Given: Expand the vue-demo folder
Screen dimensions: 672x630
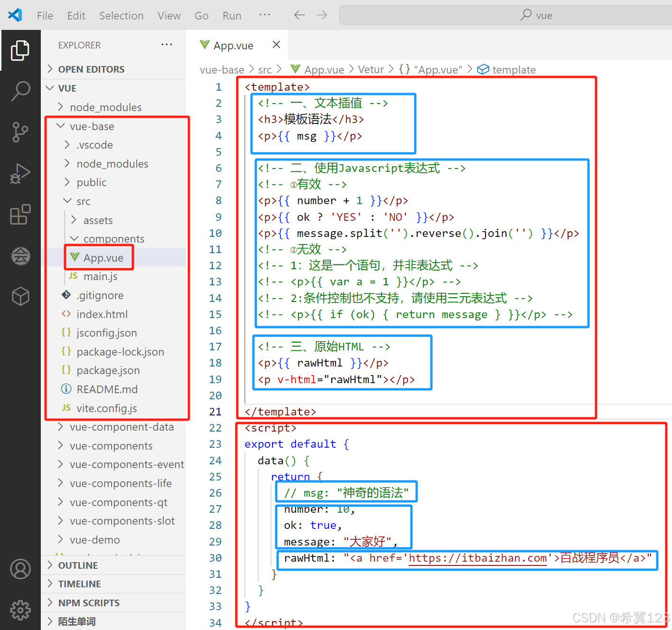Looking at the screenshot, I should 114,540.
